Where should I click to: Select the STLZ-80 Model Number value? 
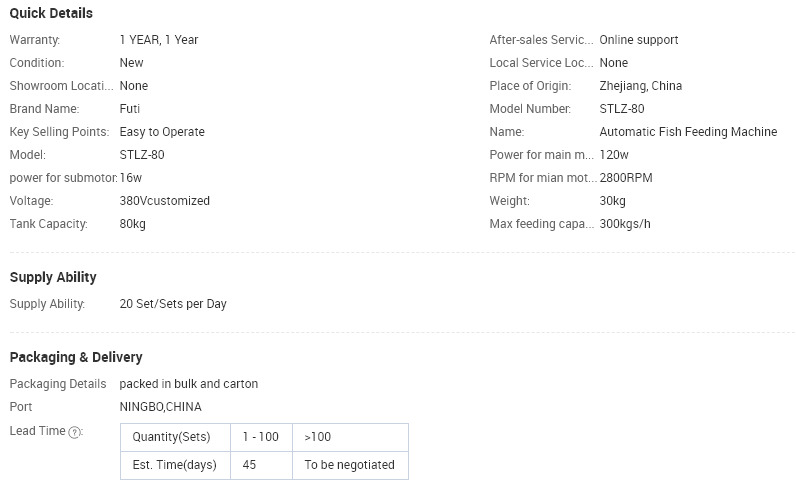pos(622,109)
